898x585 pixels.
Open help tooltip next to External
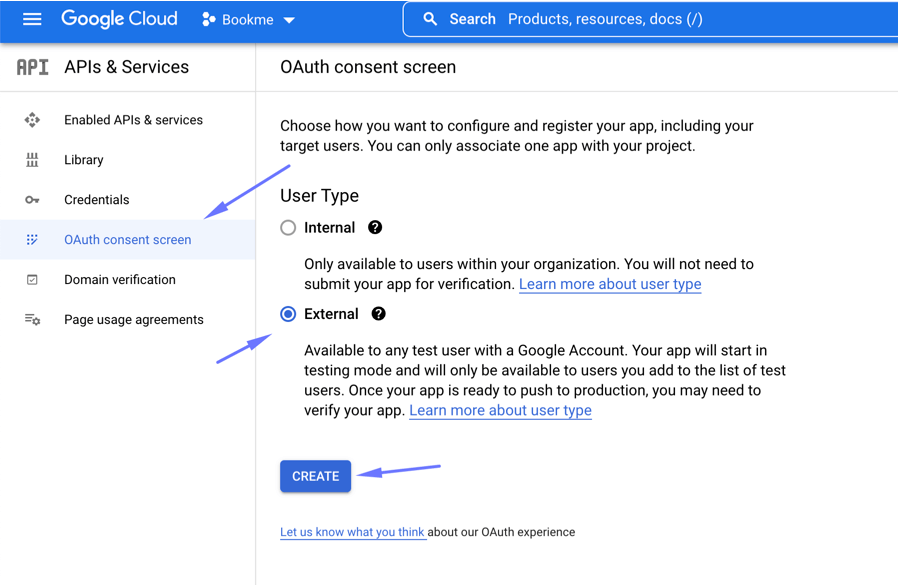pos(379,314)
